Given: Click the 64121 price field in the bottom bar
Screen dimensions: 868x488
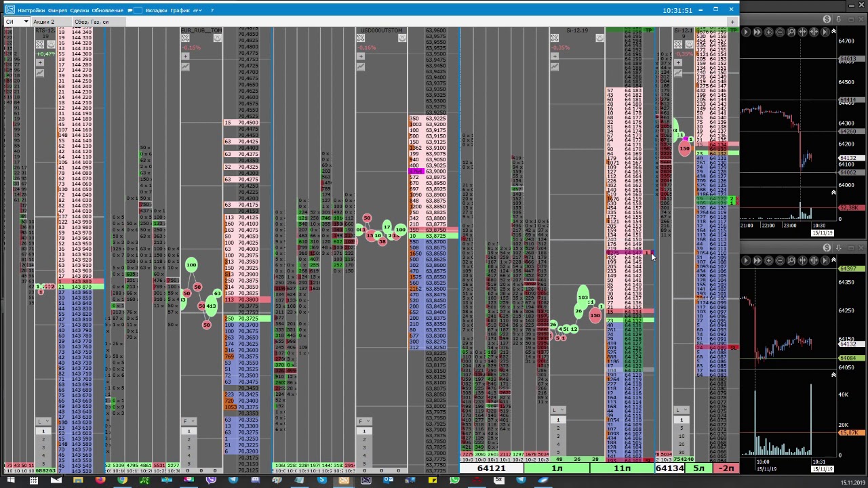Looking at the screenshot, I should pyautogui.click(x=492, y=468).
